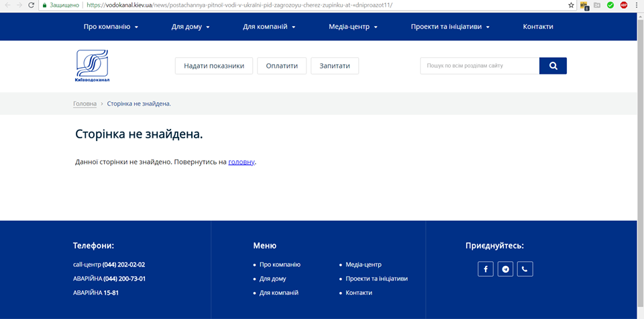The width and height of the screenshot is (644, 319).
Task: Select Для компаній in the top navigation
Action: 269,27
